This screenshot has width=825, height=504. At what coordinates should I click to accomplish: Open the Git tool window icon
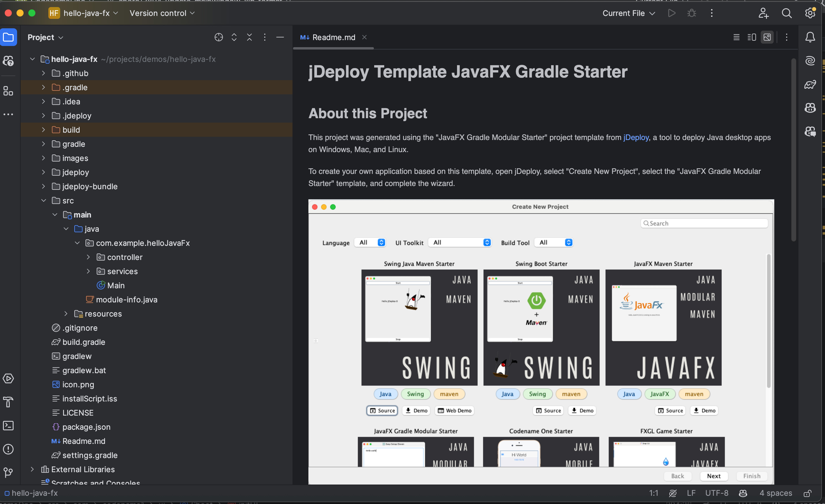click(x=8, y=472)
